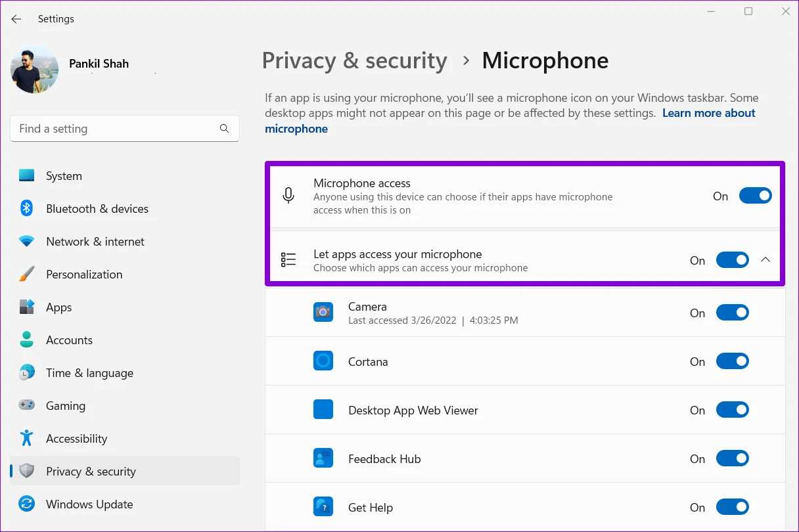Click the Personalization paintbrush icon
The width and height of the screenshot is (799, 532).
click(x=26, y=275)
